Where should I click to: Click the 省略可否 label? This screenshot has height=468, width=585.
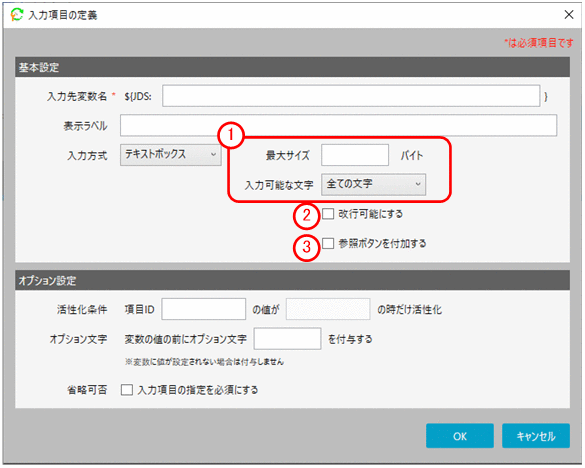87,390
